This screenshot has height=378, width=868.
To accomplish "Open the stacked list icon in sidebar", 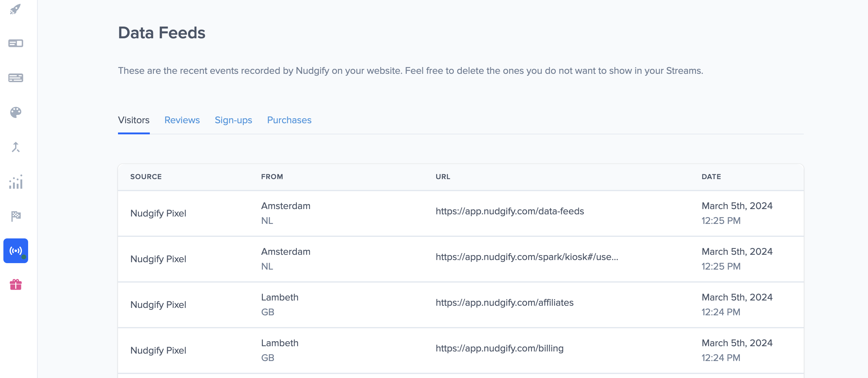I will click(15, 78).
